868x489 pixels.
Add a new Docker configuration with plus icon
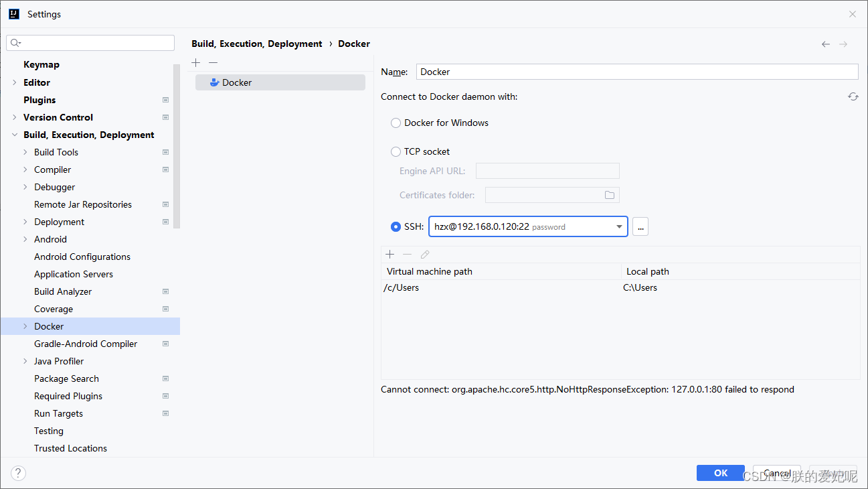(195, 62)
